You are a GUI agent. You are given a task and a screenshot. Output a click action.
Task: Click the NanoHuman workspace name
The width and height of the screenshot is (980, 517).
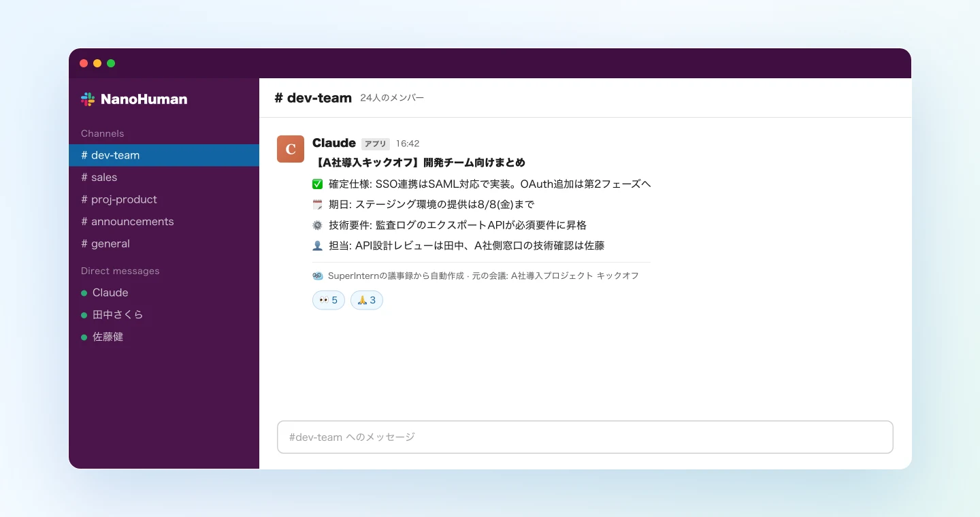(x=144, y=99)
